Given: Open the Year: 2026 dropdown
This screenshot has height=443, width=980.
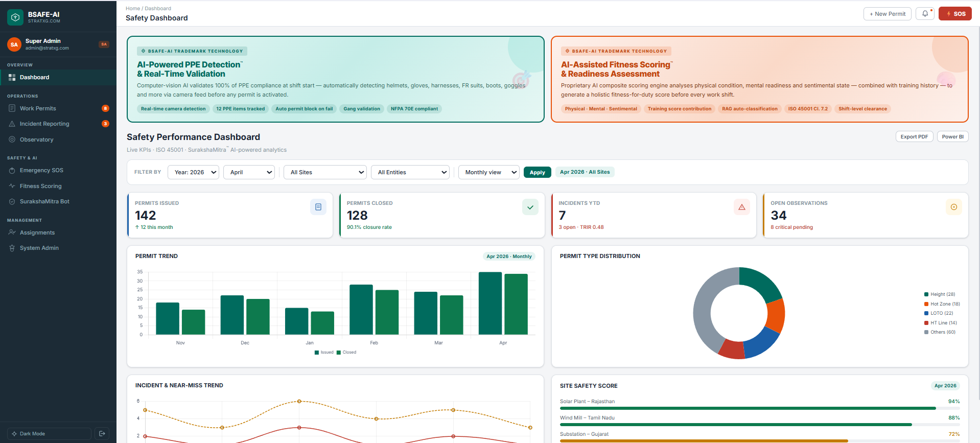Looking at the screenshot, I should (x=194, y=172).
